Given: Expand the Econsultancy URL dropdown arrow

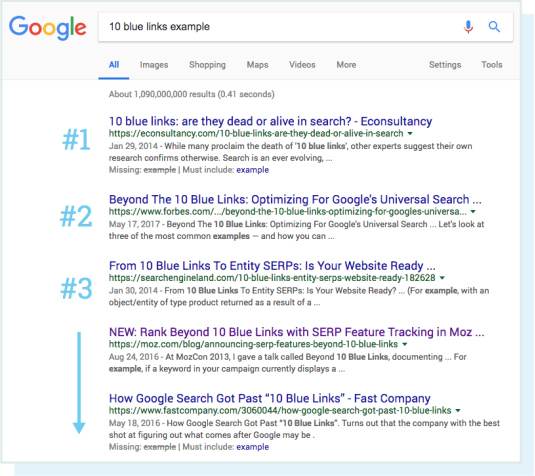Looking at the screenshot, I should tap(410, 133).
